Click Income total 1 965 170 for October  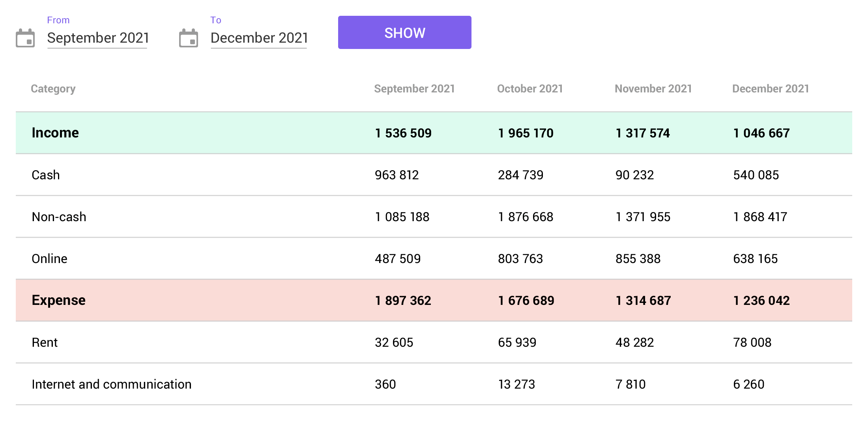(526, 133)
